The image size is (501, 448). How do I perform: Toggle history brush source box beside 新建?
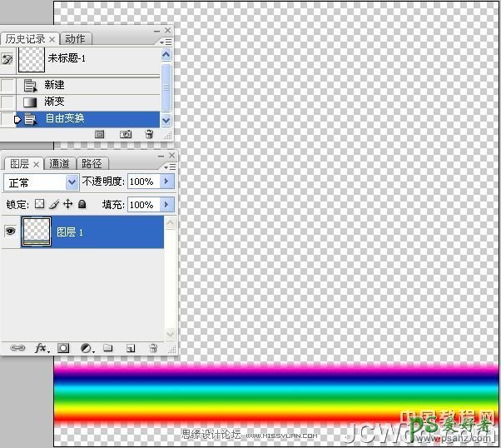click(7, 85)
